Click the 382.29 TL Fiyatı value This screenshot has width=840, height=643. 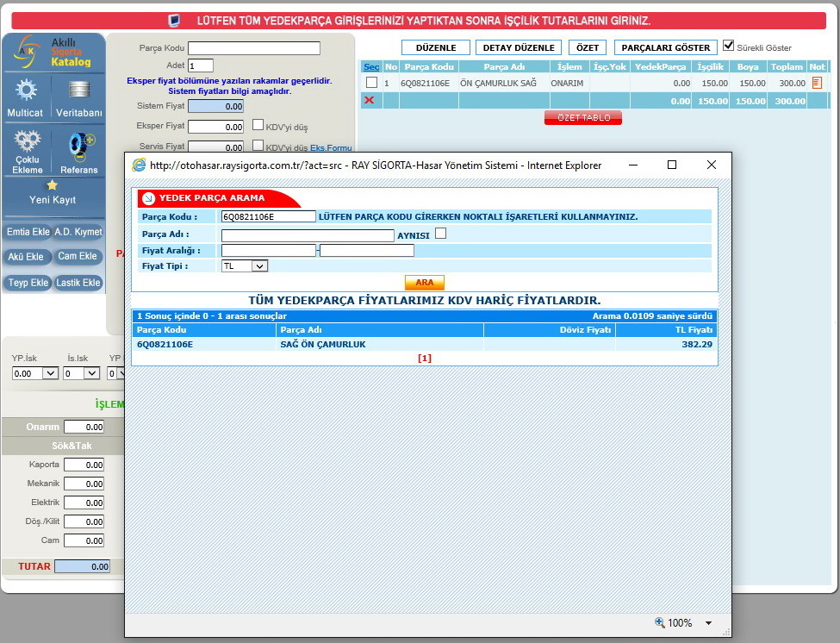[697, 344]
